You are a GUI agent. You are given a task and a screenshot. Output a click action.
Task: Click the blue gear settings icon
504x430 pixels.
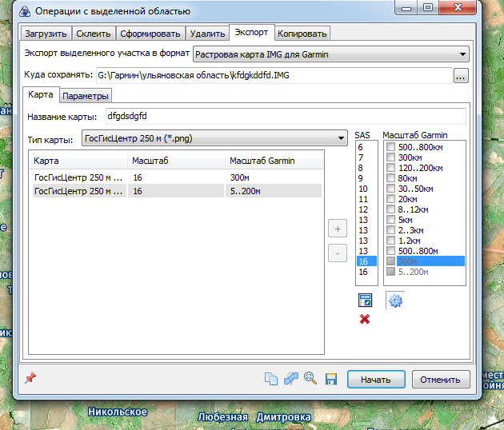(394, 301)
